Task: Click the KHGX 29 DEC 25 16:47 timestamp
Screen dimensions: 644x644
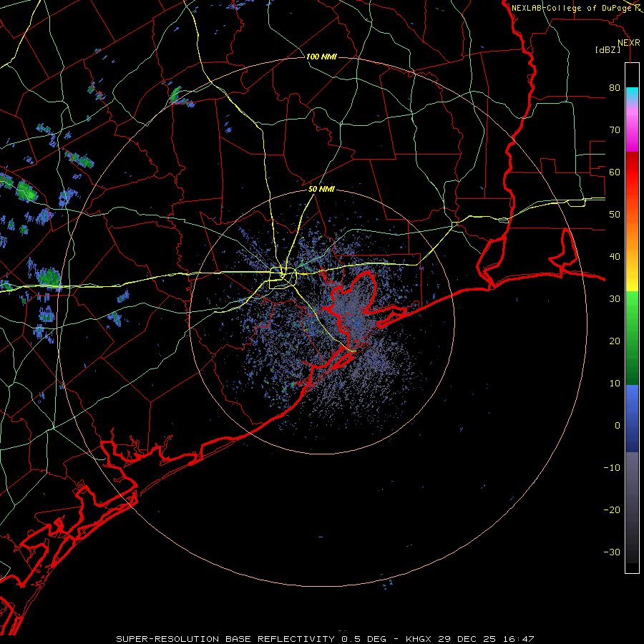Action: (470, 639)
